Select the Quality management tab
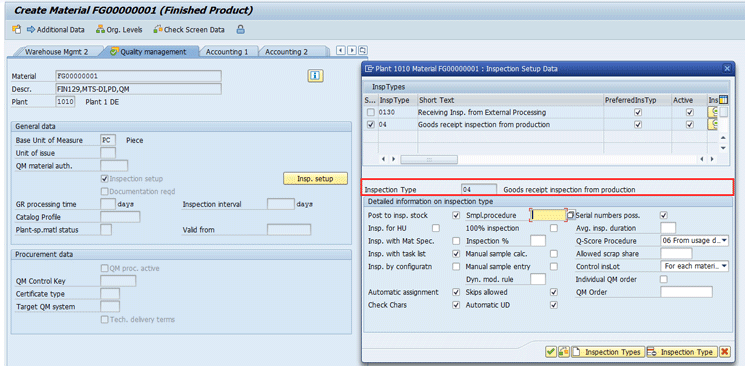Screen dimensions: 745x366 (x=149, y=52)
